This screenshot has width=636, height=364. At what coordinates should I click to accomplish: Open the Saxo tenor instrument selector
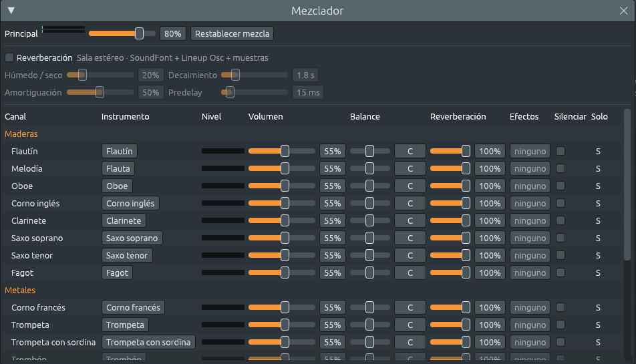[127, 256]
